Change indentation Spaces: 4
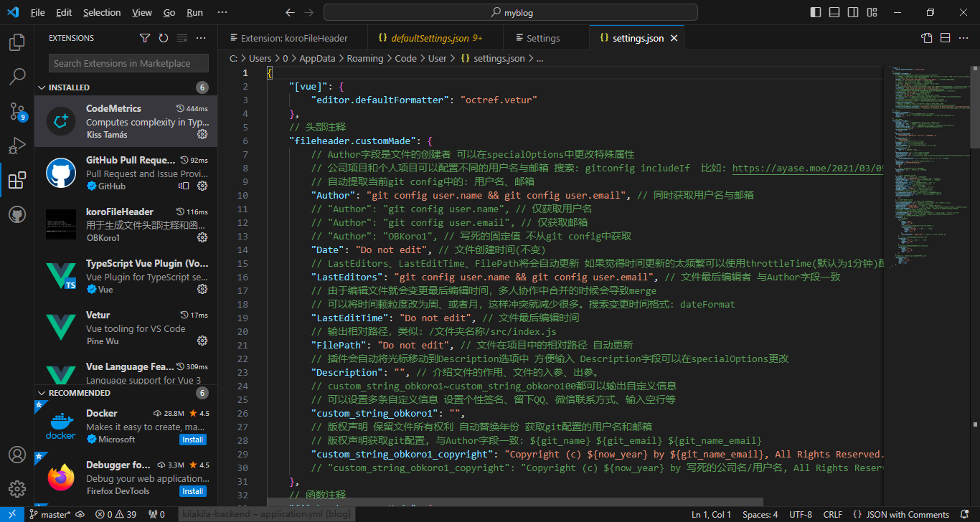 (x=760, y=514)
